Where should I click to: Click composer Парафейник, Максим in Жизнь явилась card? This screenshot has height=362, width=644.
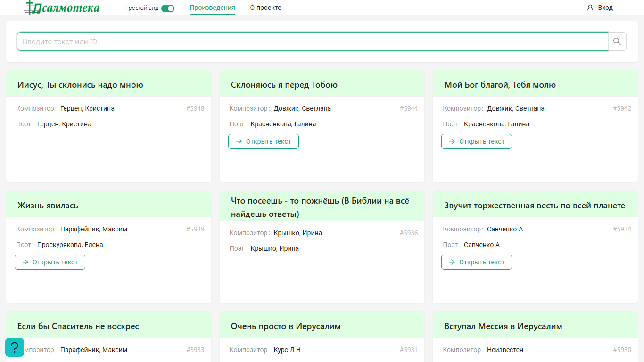coord(94,229)
